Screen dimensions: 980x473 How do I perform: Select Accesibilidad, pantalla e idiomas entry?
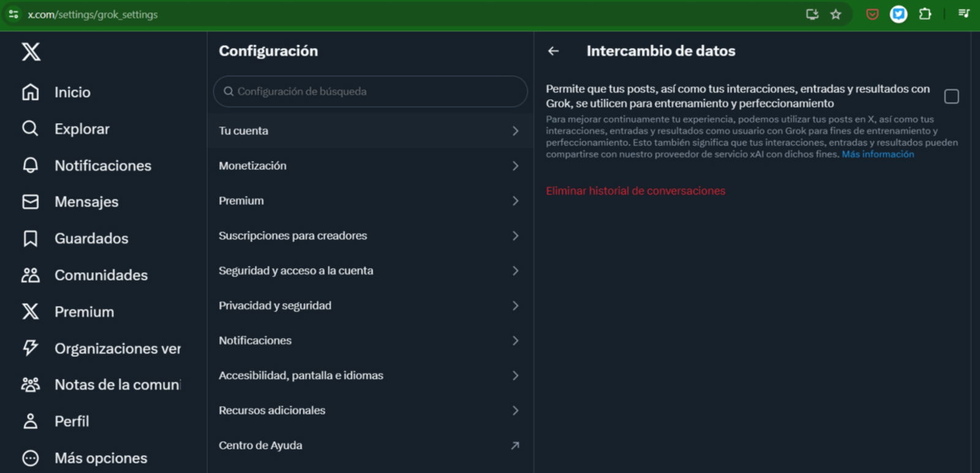pos(370,375)
